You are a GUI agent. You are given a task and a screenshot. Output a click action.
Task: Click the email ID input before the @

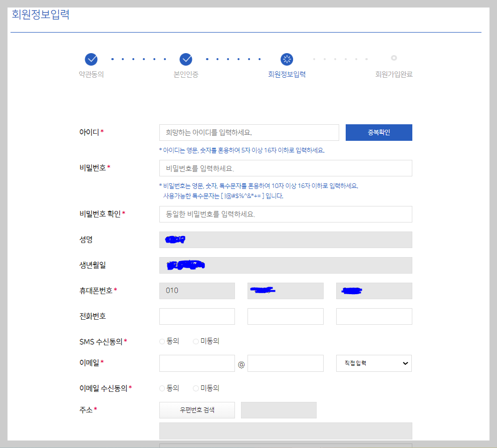[197, 363]
